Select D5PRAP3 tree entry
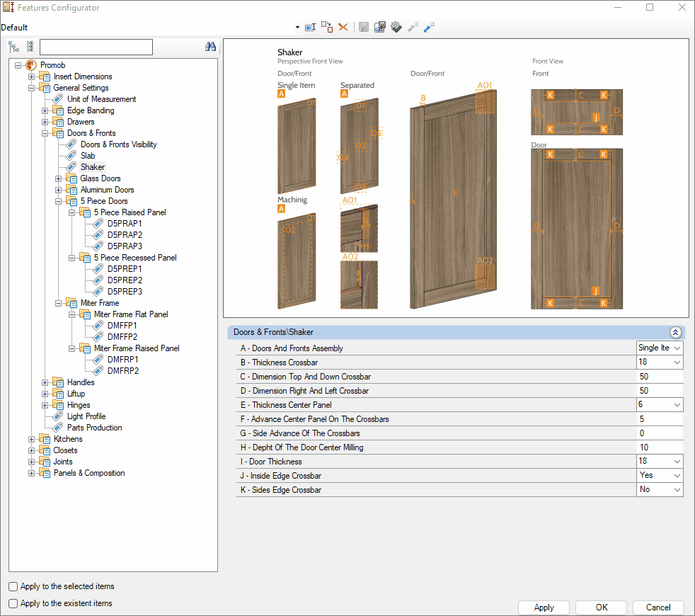Image resolution: width=695 pixels, height=616 pixels. pos(125,246)
